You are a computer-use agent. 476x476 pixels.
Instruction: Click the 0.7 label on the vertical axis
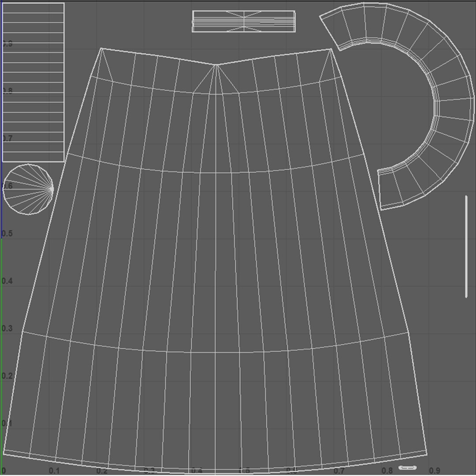tap(7, 138)
